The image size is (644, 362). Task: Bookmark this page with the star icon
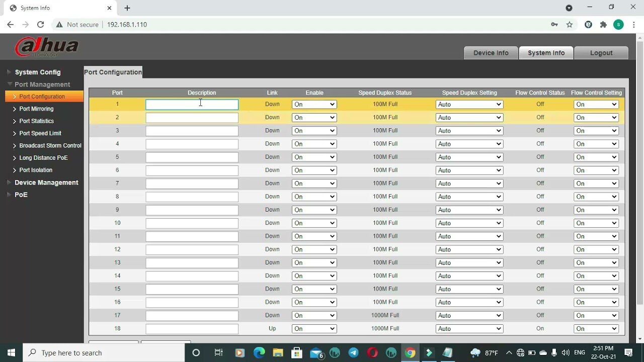[x=570, y=24]
